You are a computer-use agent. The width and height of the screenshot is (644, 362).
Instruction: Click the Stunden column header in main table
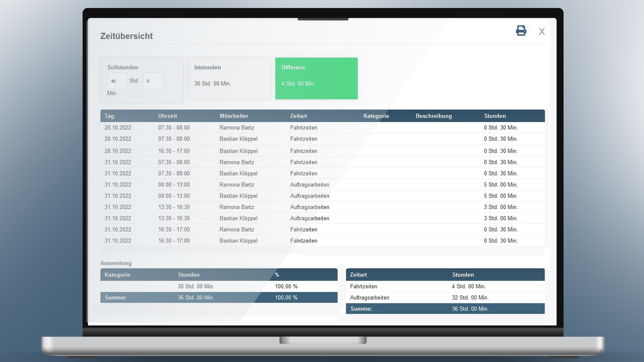click(495, 116)
